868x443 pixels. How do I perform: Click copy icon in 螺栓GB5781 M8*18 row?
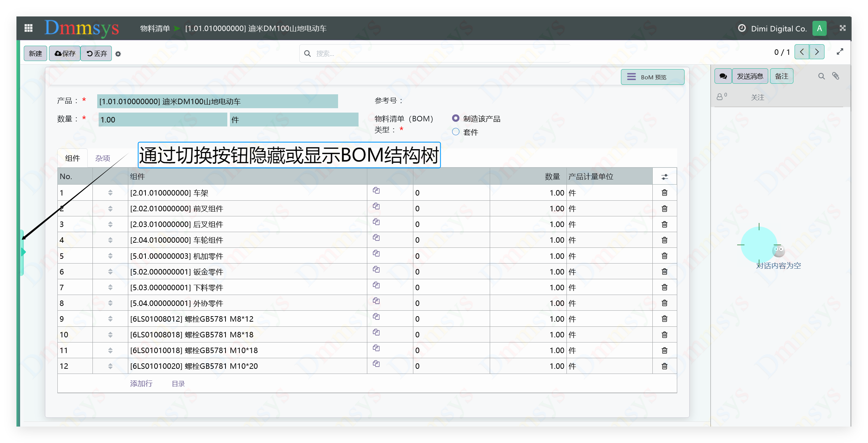pyautogui.click(x=376, y=332)
